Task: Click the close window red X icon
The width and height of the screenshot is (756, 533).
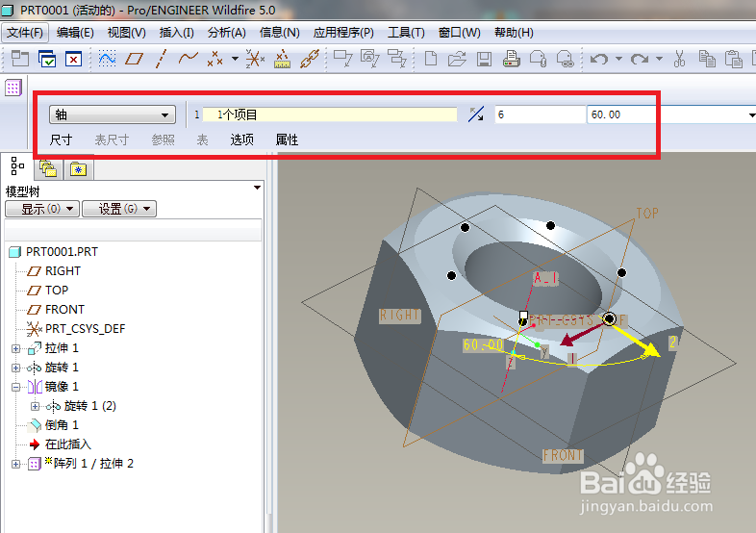Action: point(73,59)
